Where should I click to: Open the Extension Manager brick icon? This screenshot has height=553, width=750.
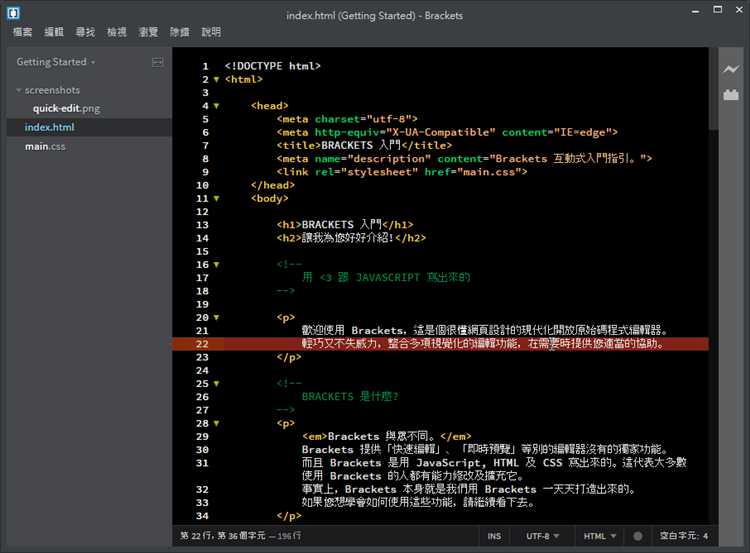731,96
